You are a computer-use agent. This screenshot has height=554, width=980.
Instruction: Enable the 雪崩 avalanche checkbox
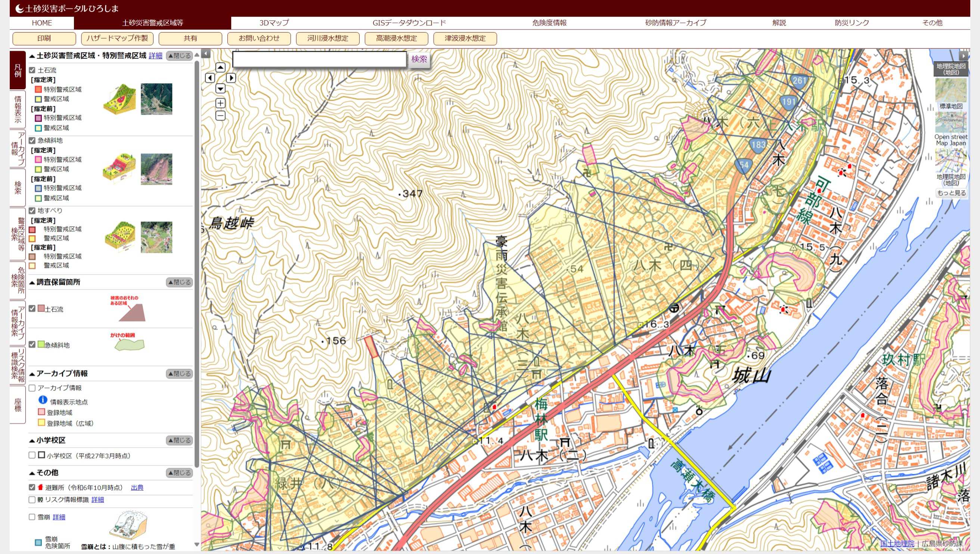click(x=32, y=517)
